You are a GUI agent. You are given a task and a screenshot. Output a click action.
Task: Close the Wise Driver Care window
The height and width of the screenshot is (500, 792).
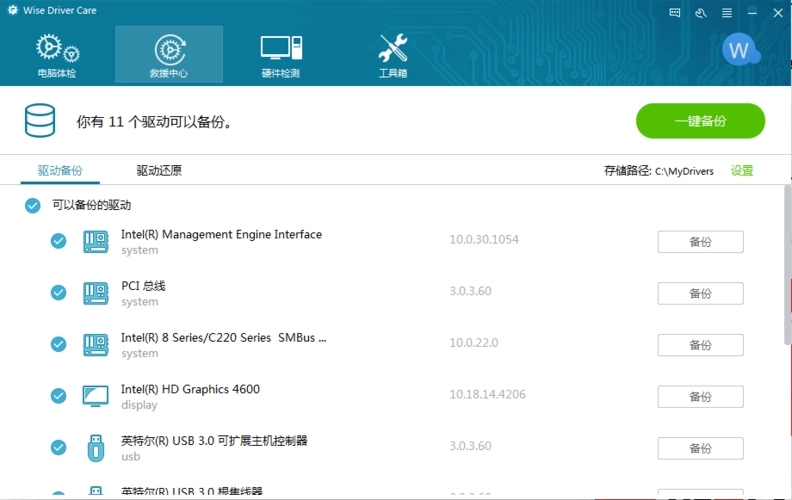pyautogui.click(x=778, y=13)
